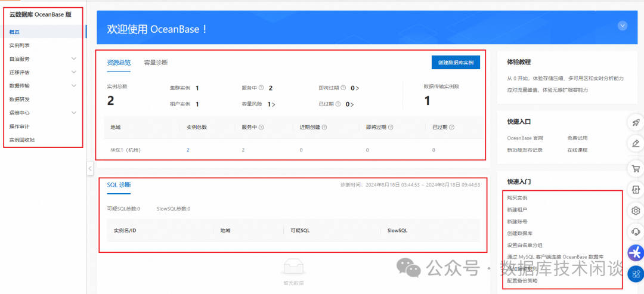Click help icon in 服务中 table header

pos(261,127)
